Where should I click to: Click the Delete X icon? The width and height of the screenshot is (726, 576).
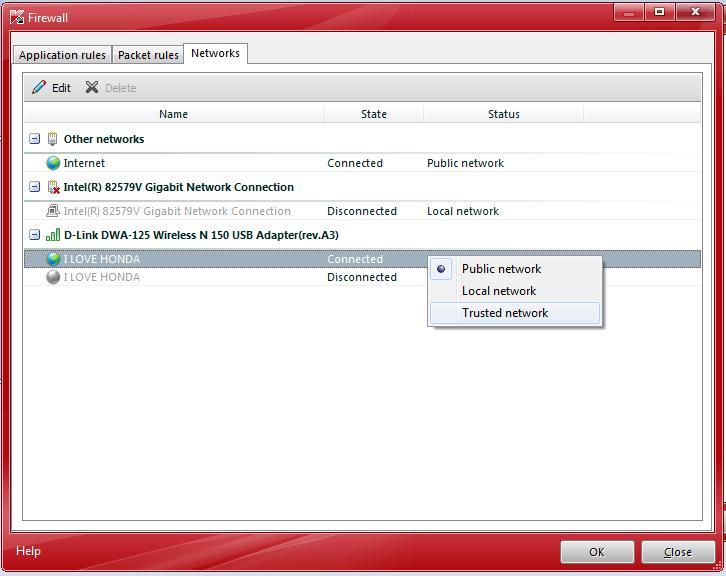[x=92, y=87]
